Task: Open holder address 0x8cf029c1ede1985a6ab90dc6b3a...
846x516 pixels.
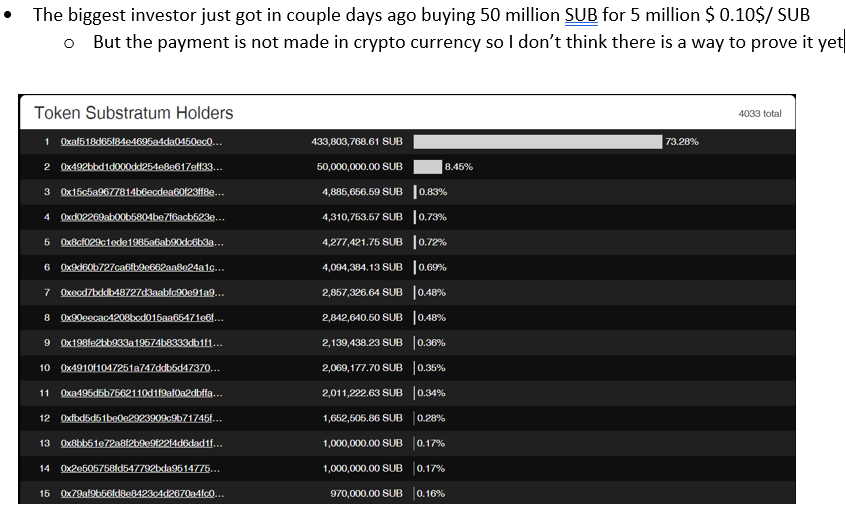Action: 142,242
